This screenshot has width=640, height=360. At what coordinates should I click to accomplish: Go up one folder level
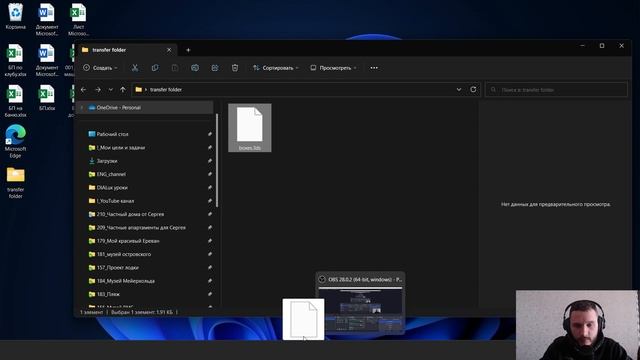(123, 89)
